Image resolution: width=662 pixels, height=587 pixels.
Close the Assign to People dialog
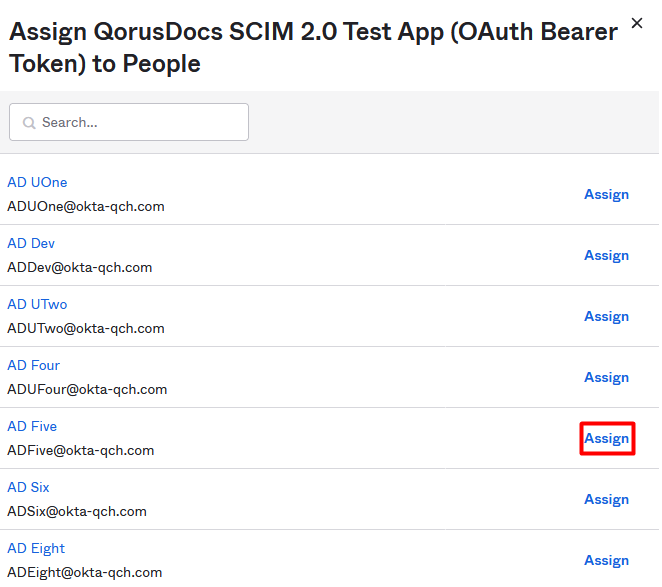[x=636, y=23]
